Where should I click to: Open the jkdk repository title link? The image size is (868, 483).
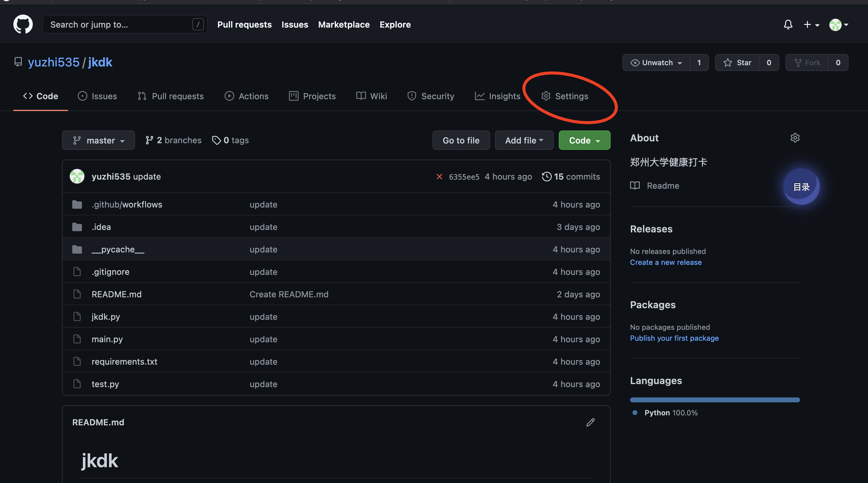(100, 62)
